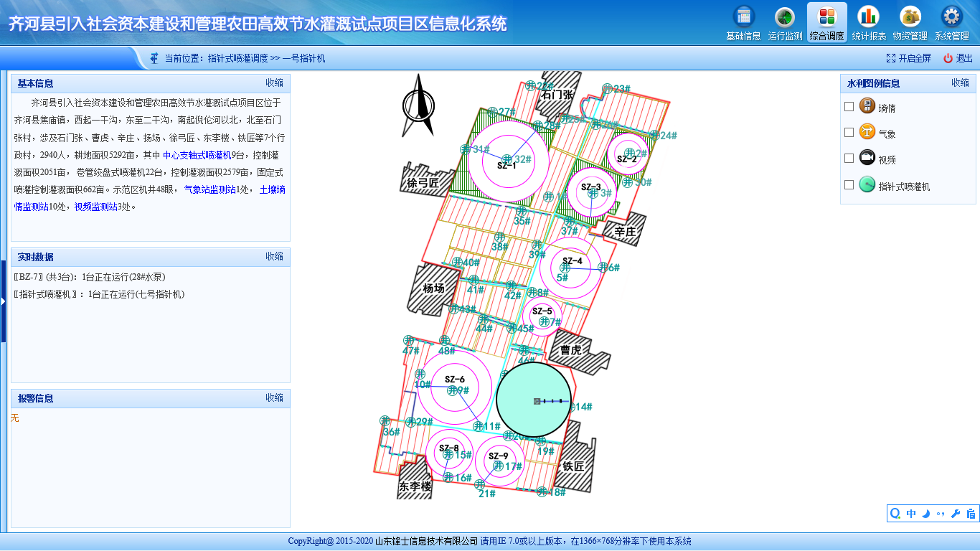Image resolution: width=980 pixels, height=551 pixels.
Task: Open the 统计报表 chart icon
Action: 869,17
